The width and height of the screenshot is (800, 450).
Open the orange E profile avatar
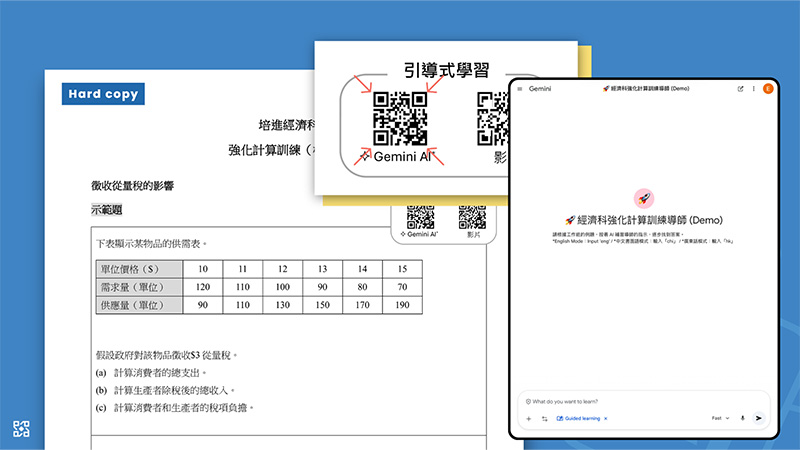[768, 89]
